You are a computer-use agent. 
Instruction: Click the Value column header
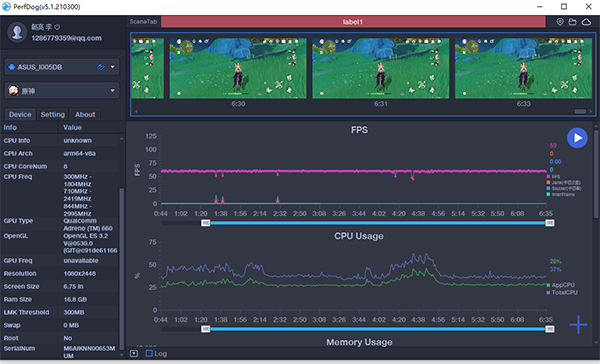(x=72, y=127)
